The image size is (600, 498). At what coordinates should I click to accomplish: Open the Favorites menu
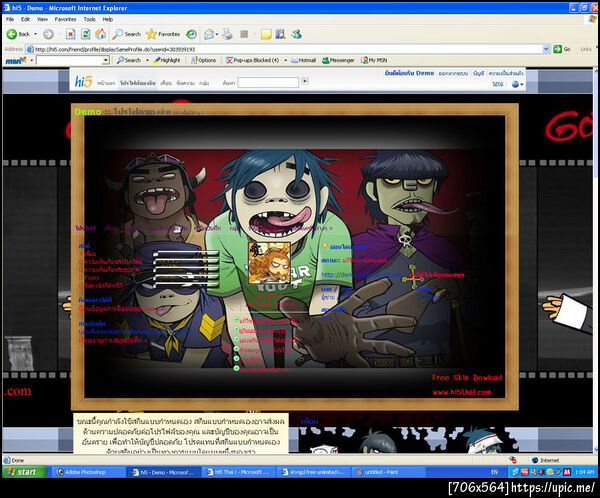click(65, 19)
